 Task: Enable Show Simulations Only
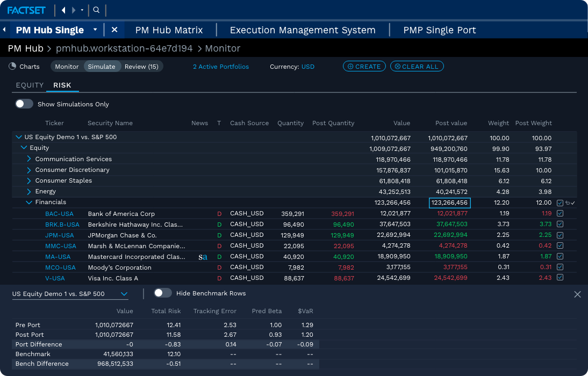pos(24,104)
